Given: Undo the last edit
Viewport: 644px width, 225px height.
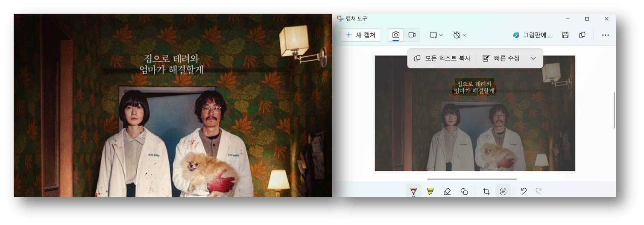Looking at the screenshot, I should (x=524, y=191).
